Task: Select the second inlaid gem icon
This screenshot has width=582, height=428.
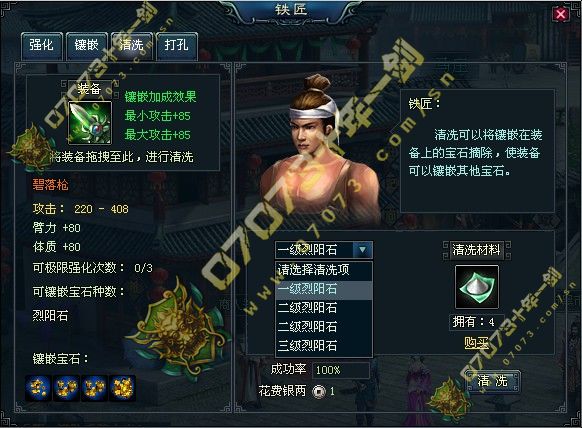Action: [66, 388]
